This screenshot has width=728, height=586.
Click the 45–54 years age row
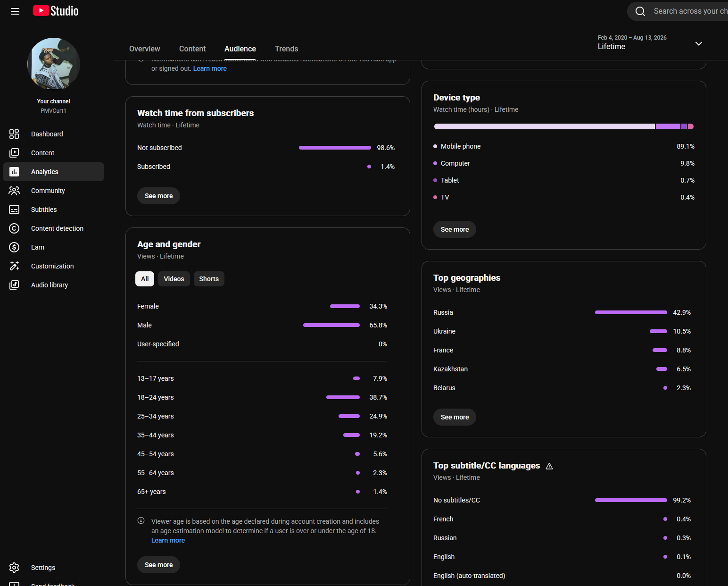[x=262, y=454]
